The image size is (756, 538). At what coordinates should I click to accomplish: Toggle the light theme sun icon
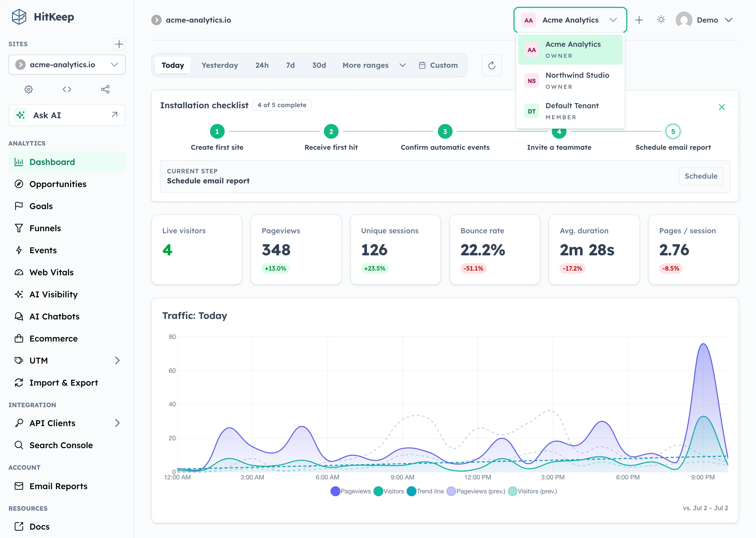pyautogui.click(x=661, y=20)
